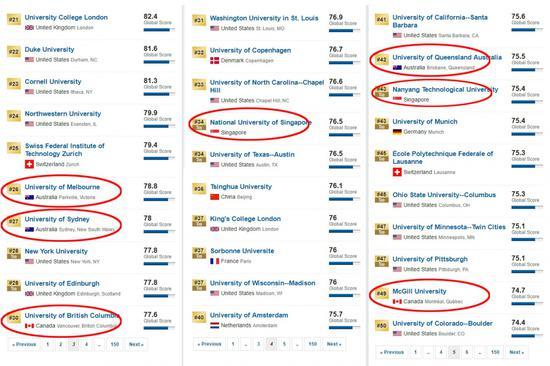Open the Ohio State University--Columbus link
This screenshot has width=550, height=366.
click(444, 195)
